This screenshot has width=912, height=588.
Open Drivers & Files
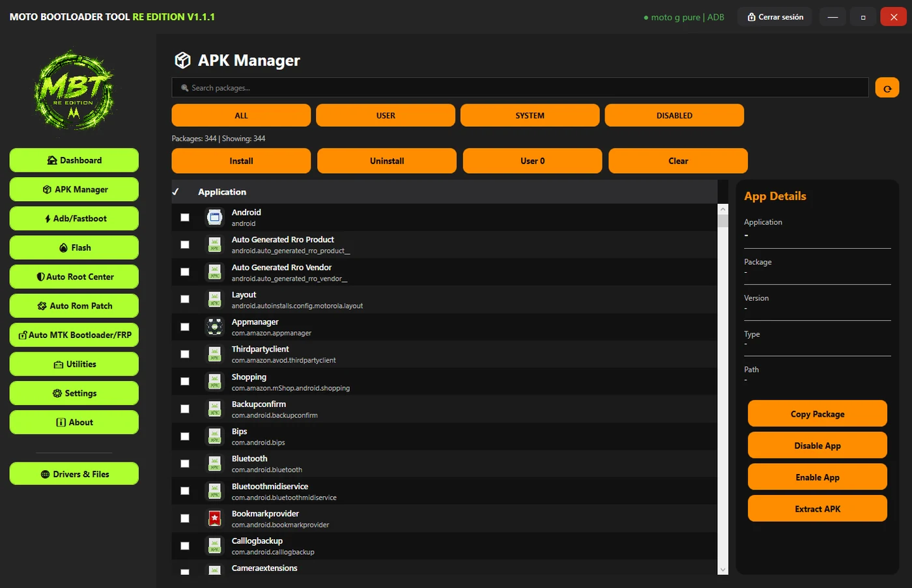point(74,474)
